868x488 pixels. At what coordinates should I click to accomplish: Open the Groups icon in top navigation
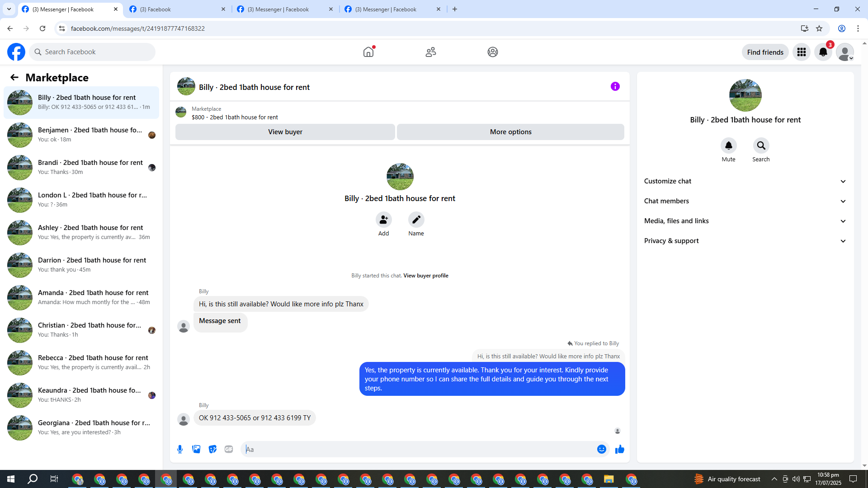tap(493, 52)
